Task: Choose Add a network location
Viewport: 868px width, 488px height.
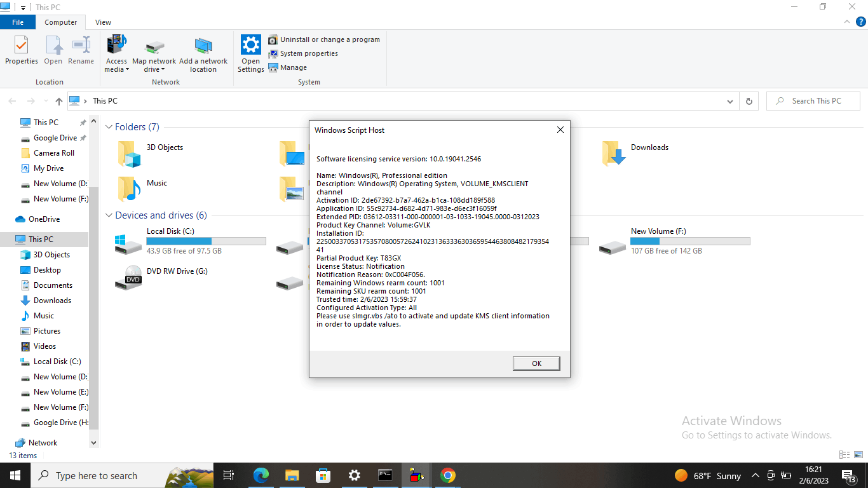Action: click(x=203, y=54)
